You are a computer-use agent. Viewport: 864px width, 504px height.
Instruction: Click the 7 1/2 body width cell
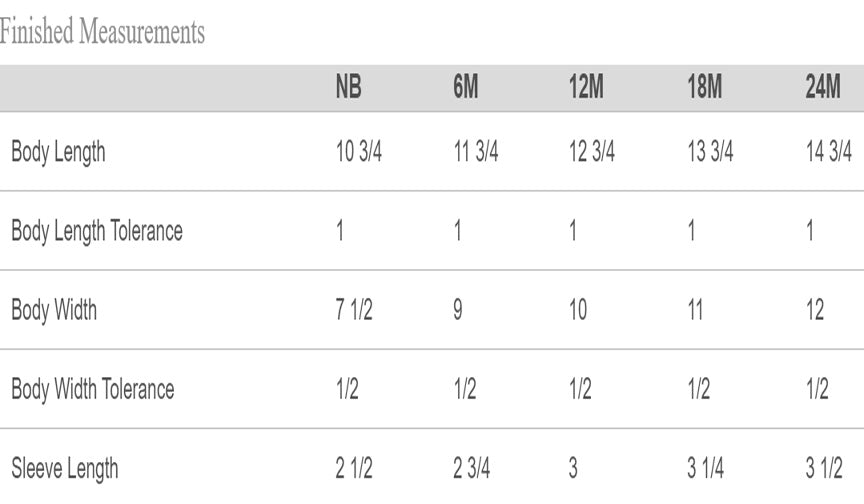[354, 310]
